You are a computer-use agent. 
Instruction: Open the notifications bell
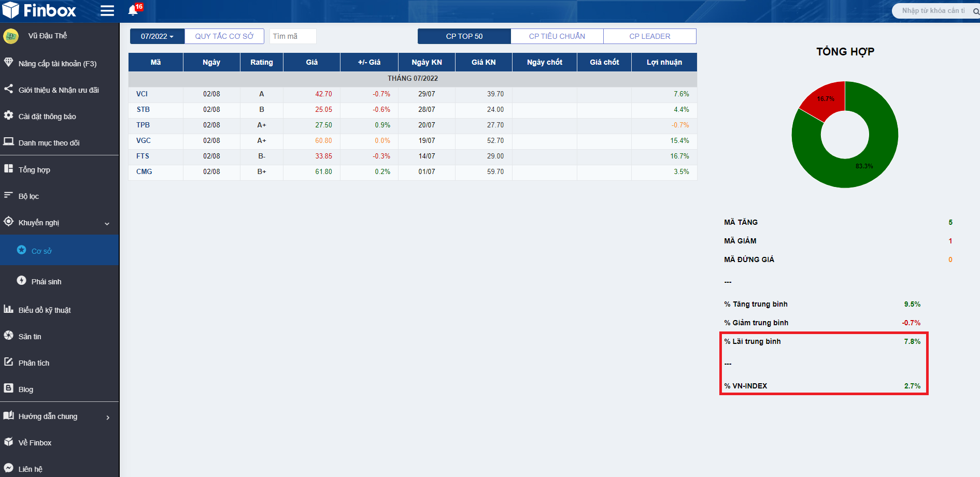[133, 11]
